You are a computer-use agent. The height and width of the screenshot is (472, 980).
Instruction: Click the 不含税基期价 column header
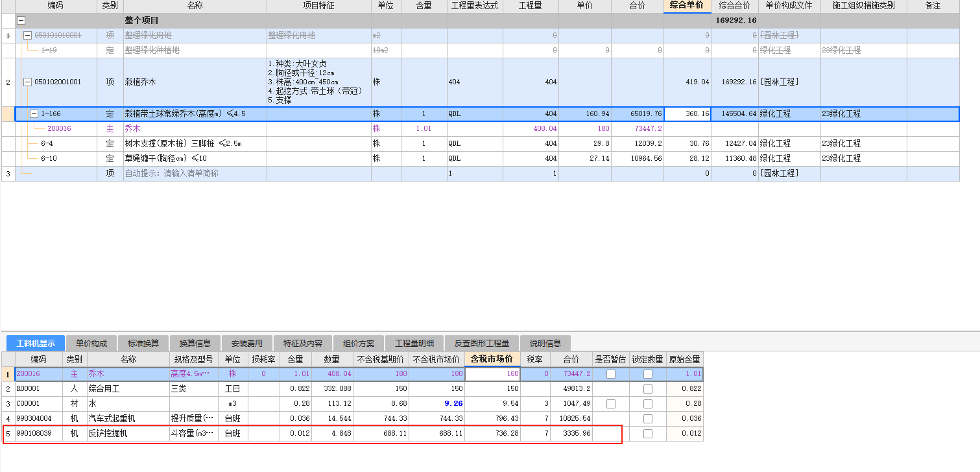pos(381,359)
